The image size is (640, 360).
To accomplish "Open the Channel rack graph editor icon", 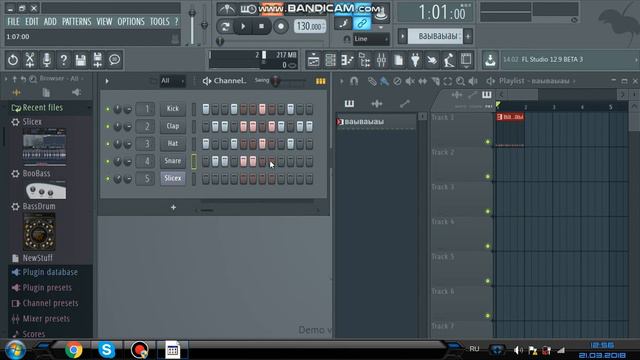I will tap(320, 81).
